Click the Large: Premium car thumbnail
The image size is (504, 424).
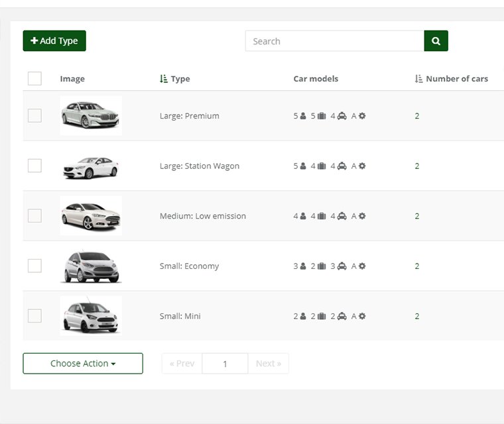[x=91, y=116]
